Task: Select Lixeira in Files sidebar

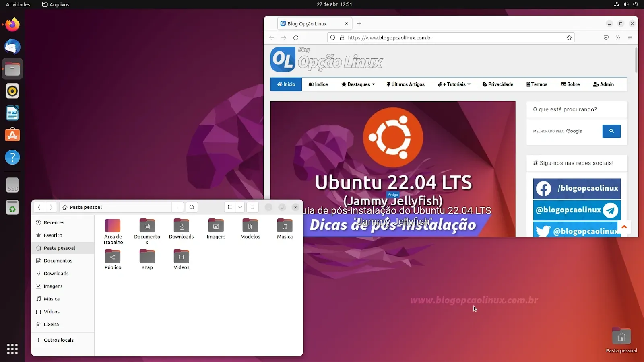Action: click(63, 325)
